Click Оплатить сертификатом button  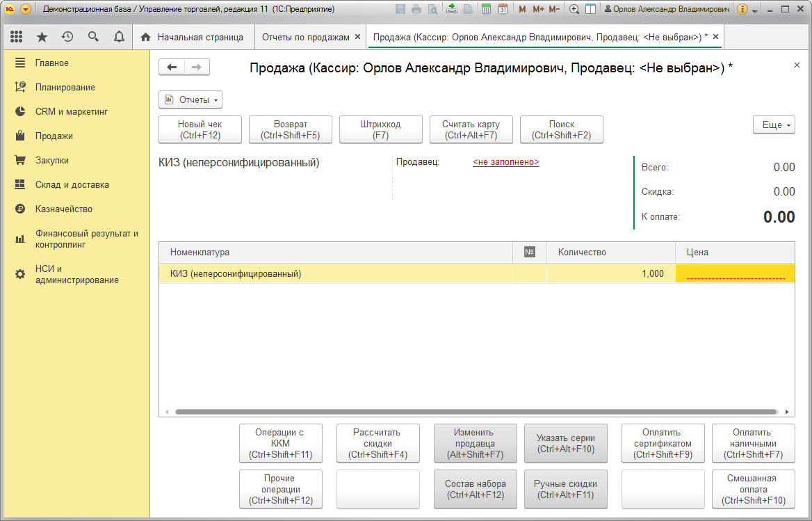point(663,443)
